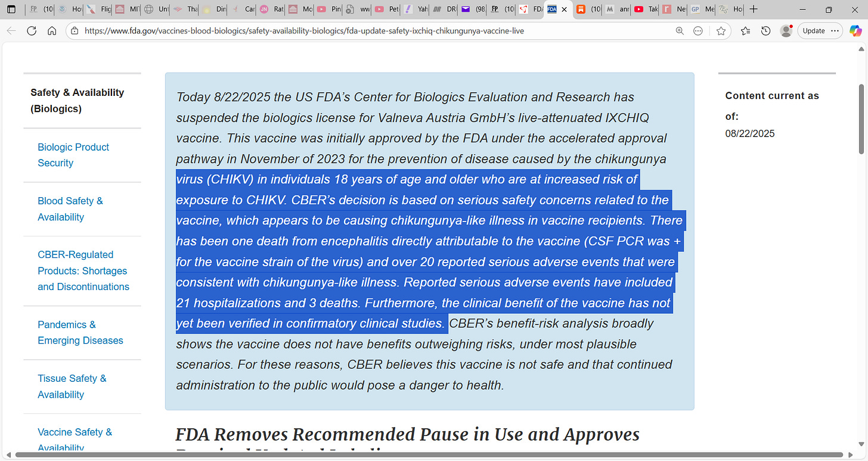Switch to the 'Tha' tab

[x=185, y=10]
